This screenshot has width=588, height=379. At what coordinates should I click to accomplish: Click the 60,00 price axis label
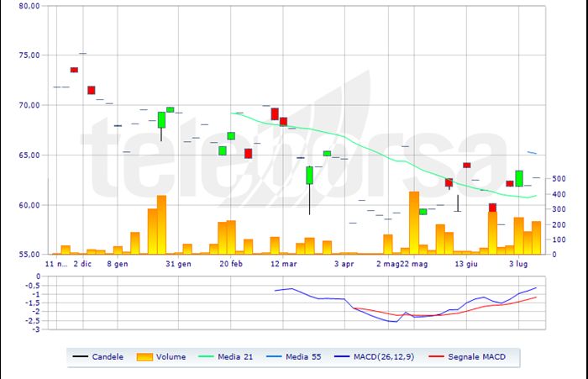point(29,205)
